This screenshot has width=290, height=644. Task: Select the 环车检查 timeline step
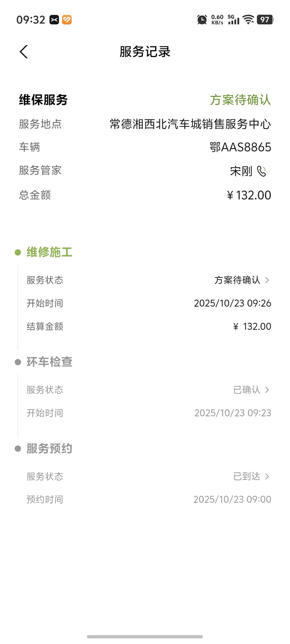[x=50, y=362]
